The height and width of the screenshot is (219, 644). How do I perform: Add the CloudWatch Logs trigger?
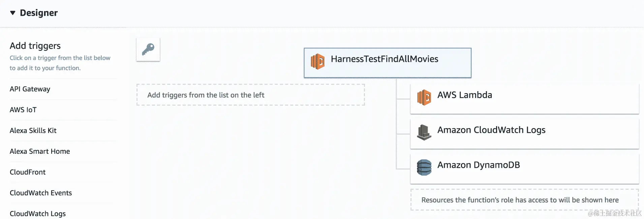click(38, 214)
